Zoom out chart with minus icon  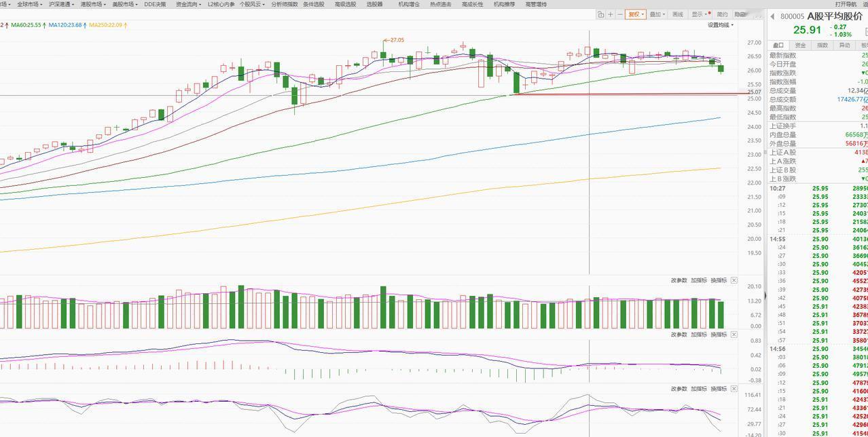tap(620, 14)
